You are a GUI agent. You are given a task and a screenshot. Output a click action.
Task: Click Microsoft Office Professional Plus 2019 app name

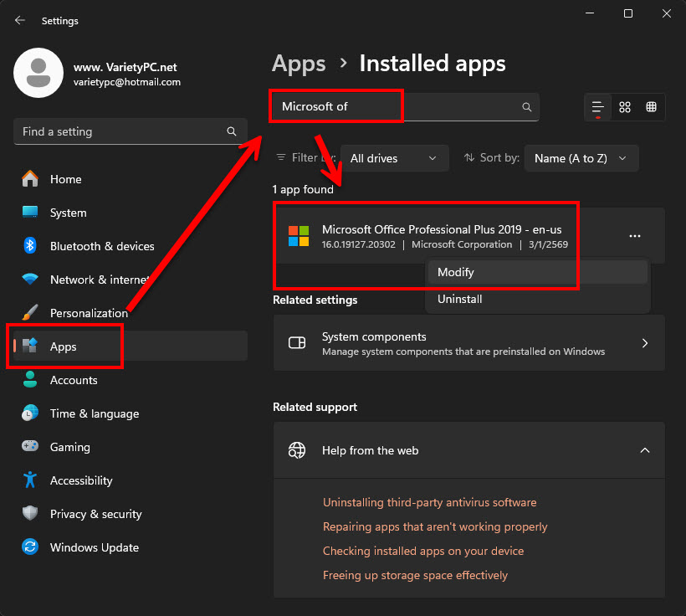tap(442, 229)
